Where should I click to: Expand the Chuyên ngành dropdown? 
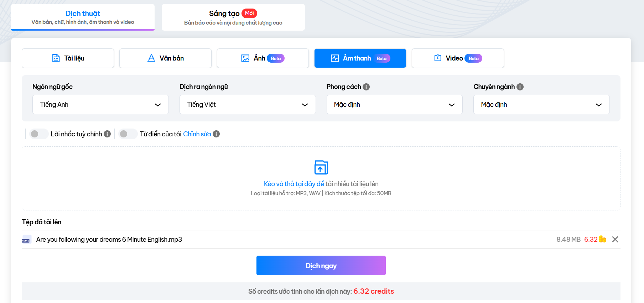[x=541, y=105]
